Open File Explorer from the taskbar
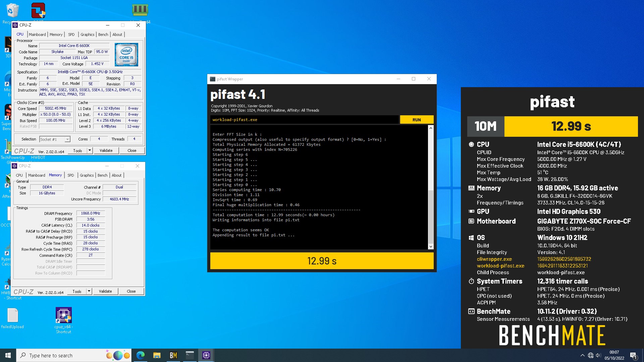The image size is (644, 362). pos(157,355)
